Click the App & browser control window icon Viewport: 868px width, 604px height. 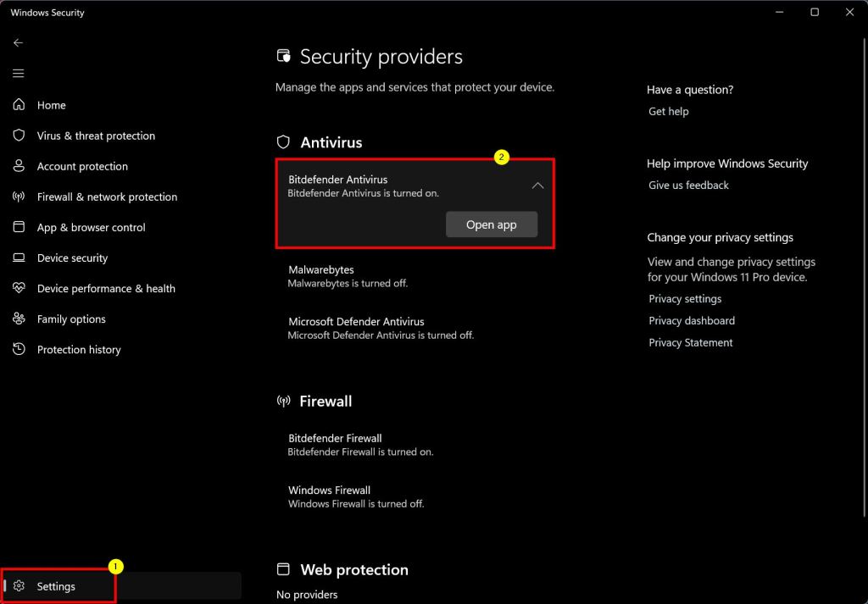click(19, 227)
